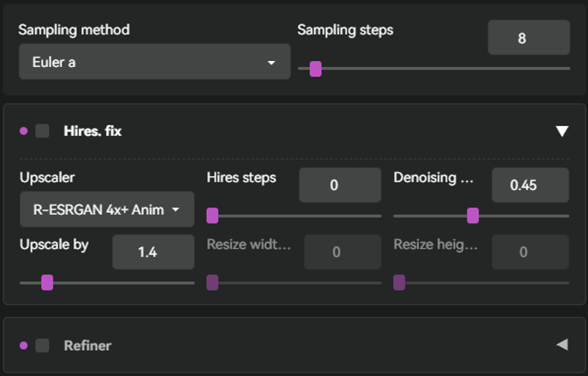Click the purple dot beside Refiner
Image resolution: width=588 pixels, height=376 pixels.
[24, 346]
